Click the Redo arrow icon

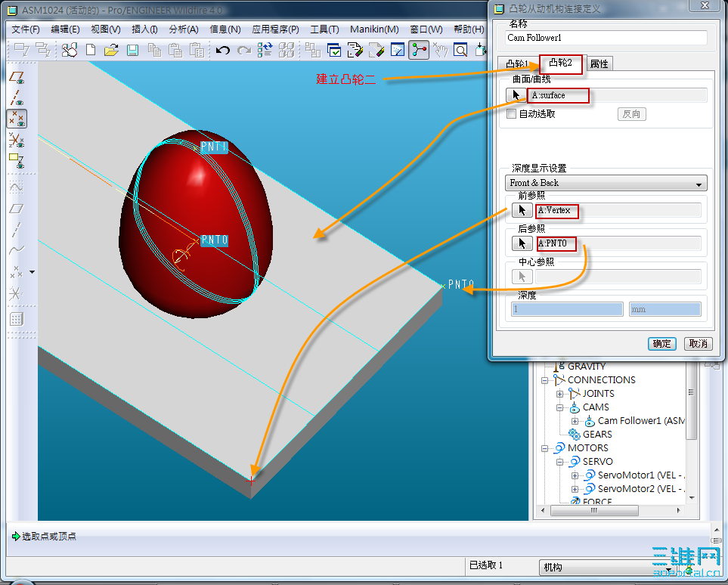click(244, 50)
